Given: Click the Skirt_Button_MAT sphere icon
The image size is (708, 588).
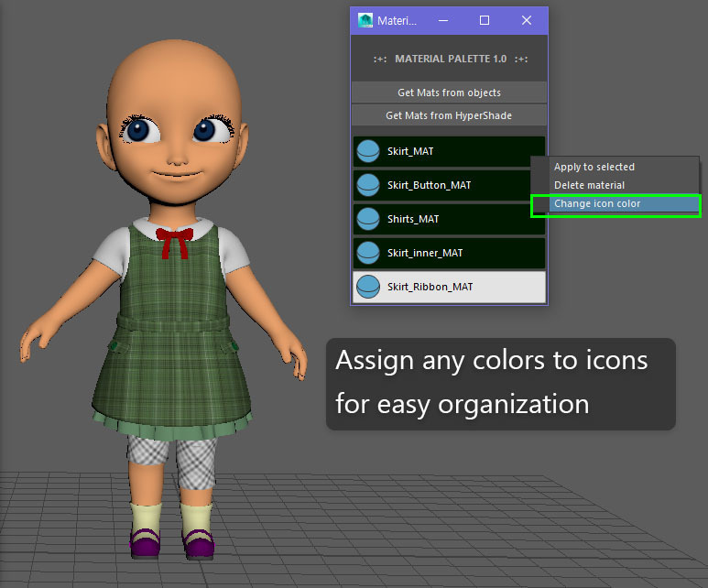Looking at the screenshot, I should pos(368,185).
